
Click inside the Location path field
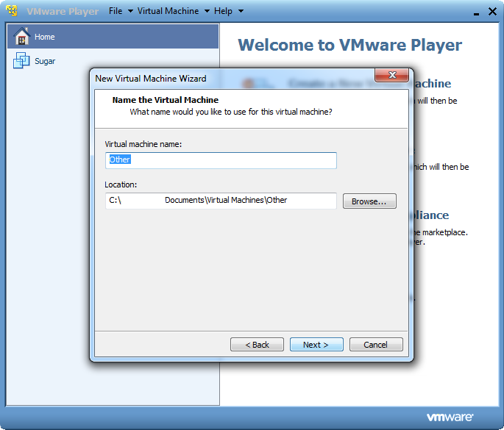pyautogui.click(x=221, y=200)
